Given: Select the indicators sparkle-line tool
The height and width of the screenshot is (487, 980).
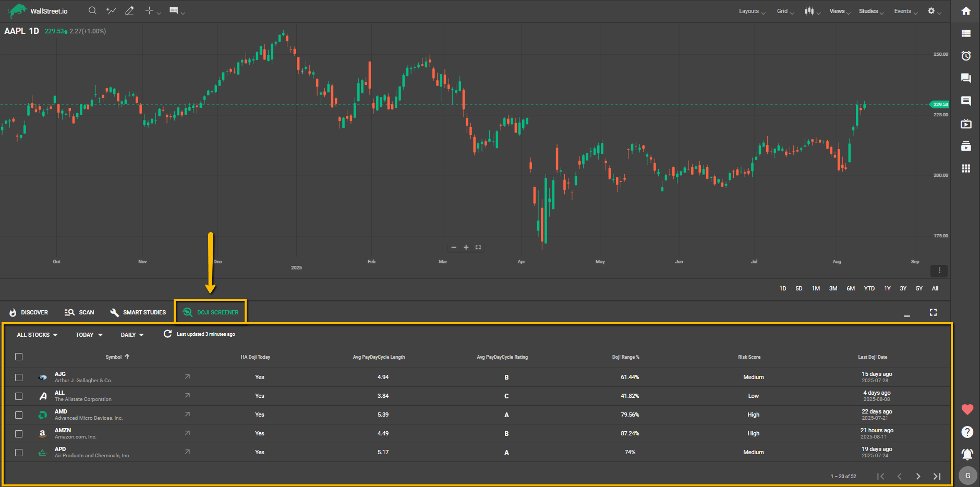Looking at the screenshot, I should tap(111, 10).
